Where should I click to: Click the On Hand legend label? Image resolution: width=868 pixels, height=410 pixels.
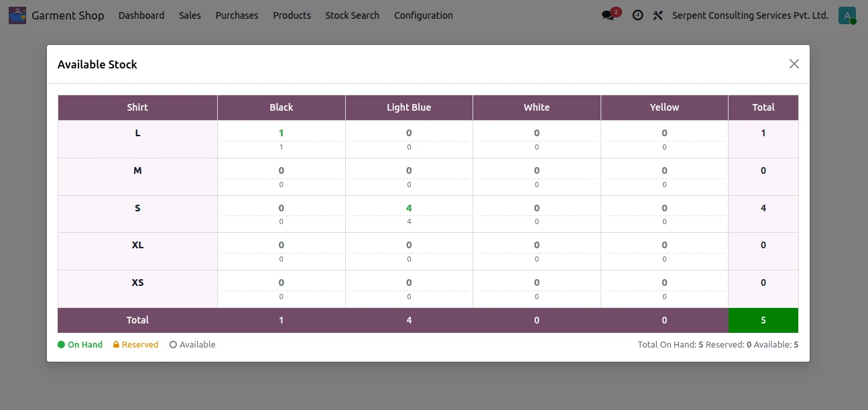(85, 345)
